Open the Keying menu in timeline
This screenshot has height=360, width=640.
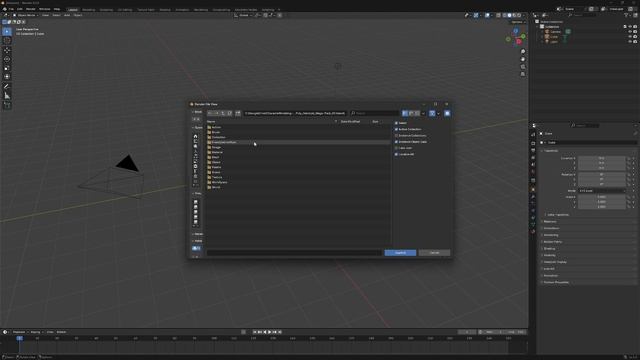(36, 332)
